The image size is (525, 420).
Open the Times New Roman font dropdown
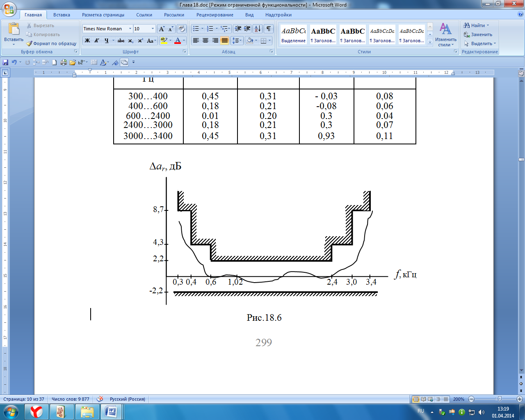pyautogui.click(x=130, y=29)
